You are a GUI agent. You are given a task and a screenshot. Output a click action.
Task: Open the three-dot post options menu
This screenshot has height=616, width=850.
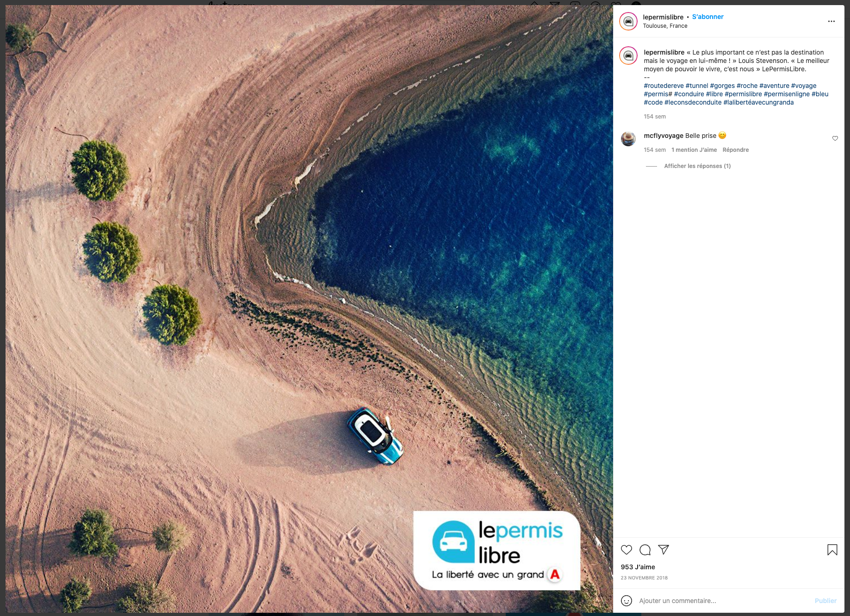(x=831, y=21)
